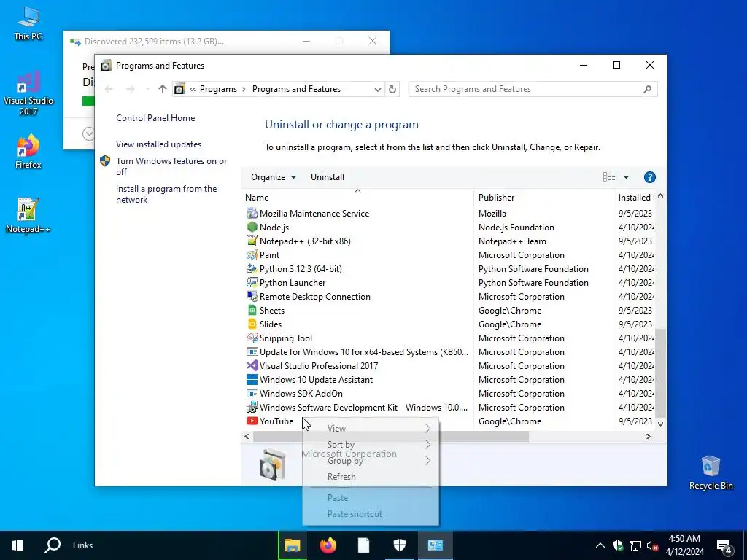Expand the Group by submenu

pyautogui.click(x=371, y=461)
